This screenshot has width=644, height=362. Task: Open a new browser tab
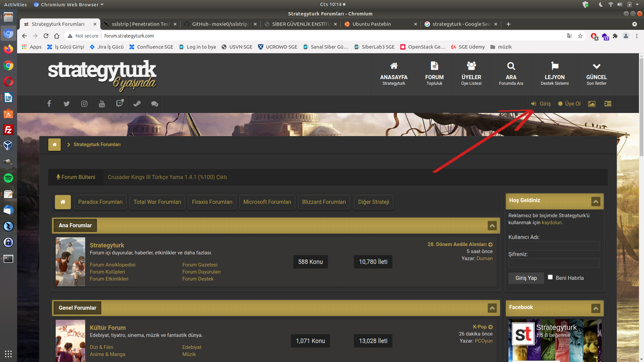point(508,24)
